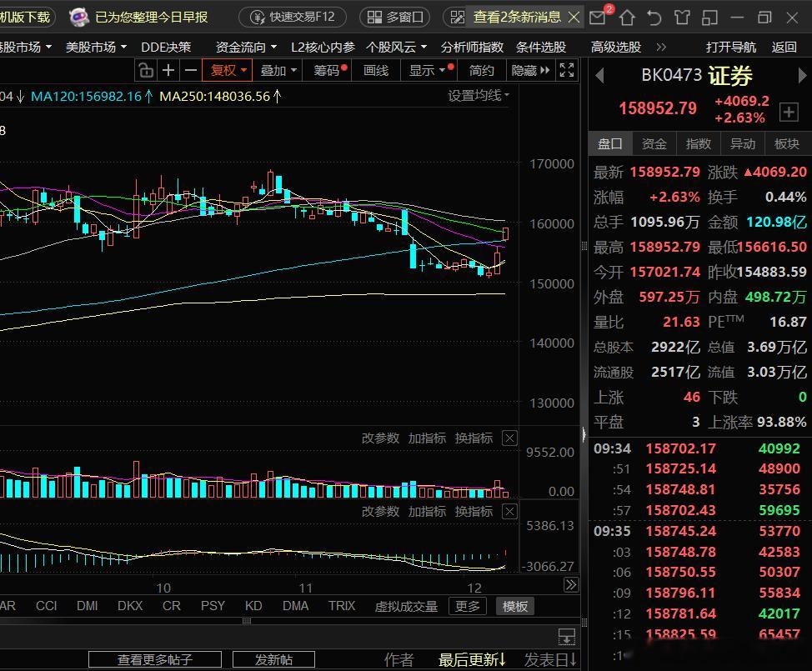Click 返回 back button
The image size is (812, 671).
(784, 48)
